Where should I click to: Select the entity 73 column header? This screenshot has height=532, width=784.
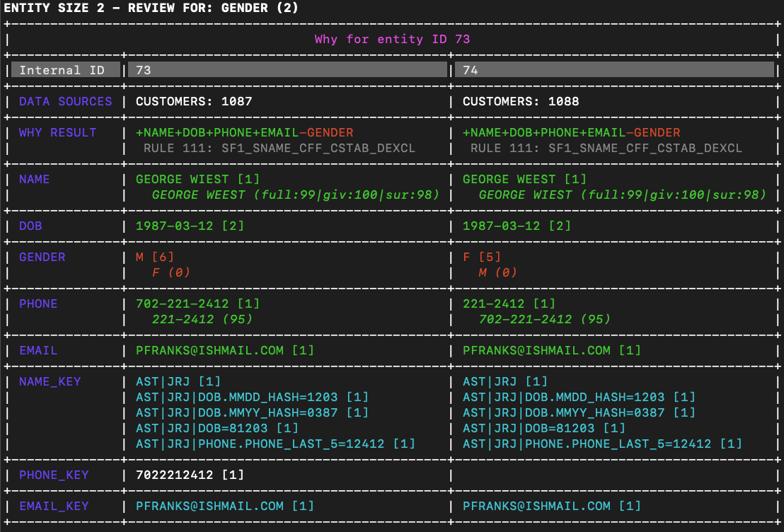tap(287, 70)
